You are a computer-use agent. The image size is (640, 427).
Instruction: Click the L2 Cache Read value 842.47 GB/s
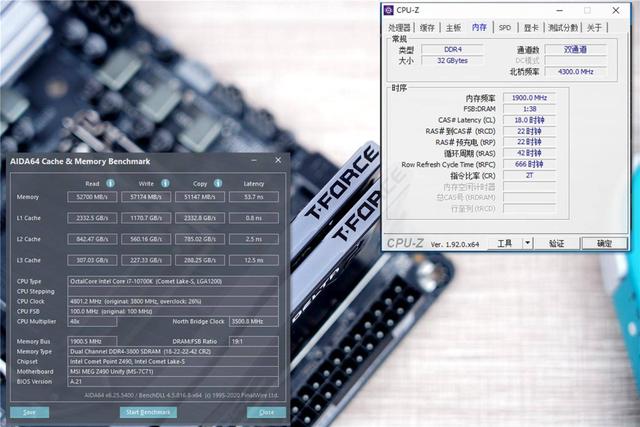[92, 239]
